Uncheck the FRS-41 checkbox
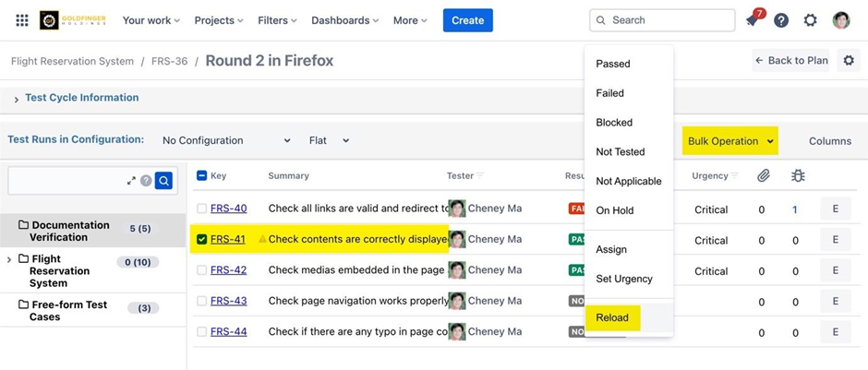 [202, 240]
